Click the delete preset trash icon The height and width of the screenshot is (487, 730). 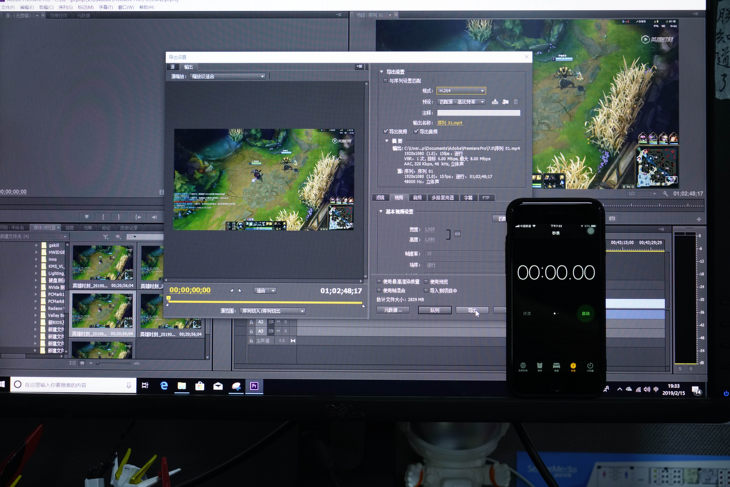[515, 101]
